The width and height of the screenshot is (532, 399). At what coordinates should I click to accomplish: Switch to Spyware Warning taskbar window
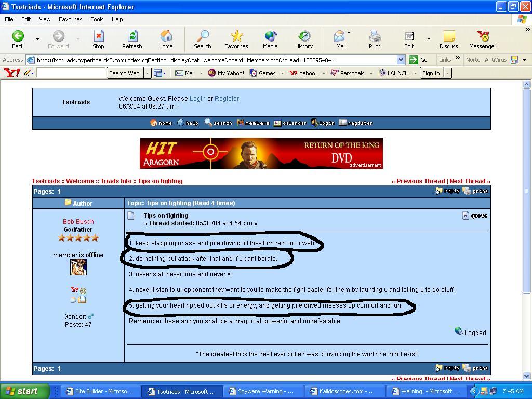262,391
